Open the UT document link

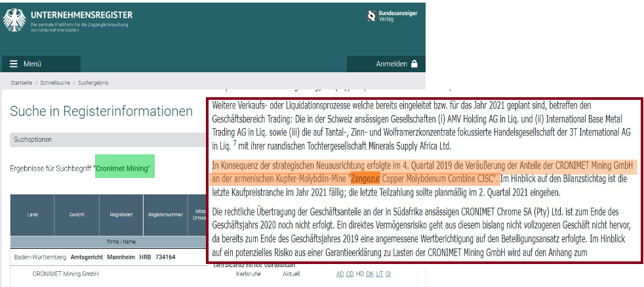(x=380, y=274)
